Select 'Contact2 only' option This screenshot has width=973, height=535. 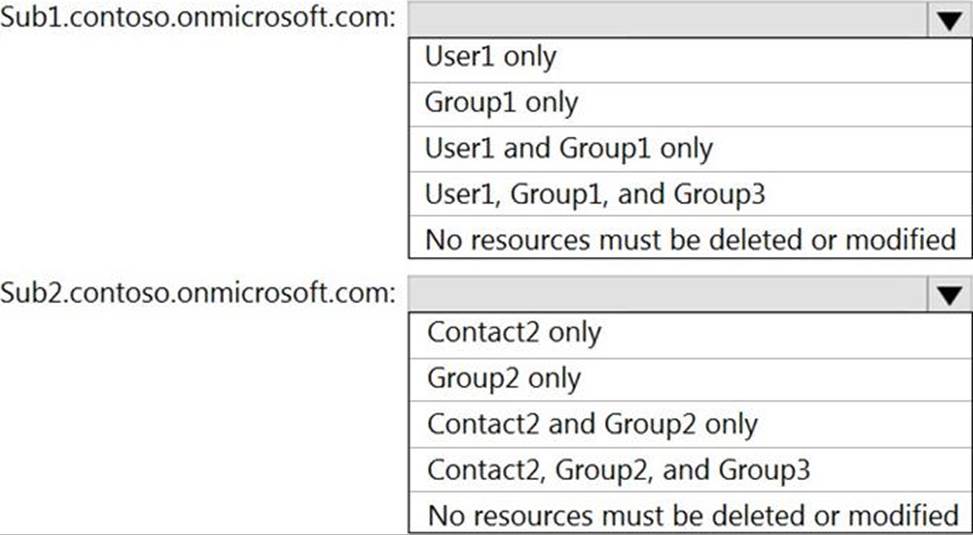[690, 336]
